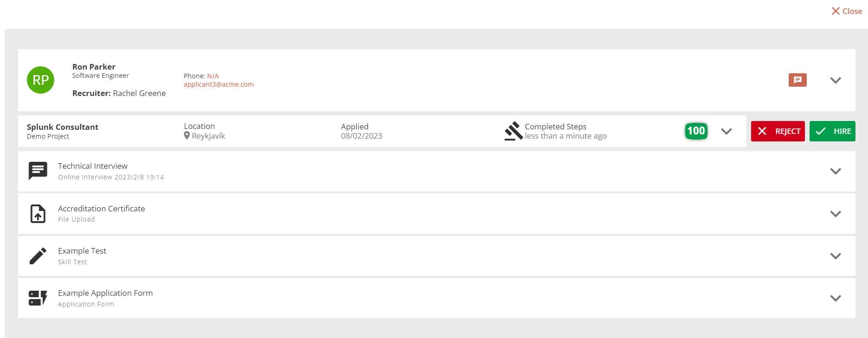Click the Example Application Form icon
868x338 pixels.
38,298
